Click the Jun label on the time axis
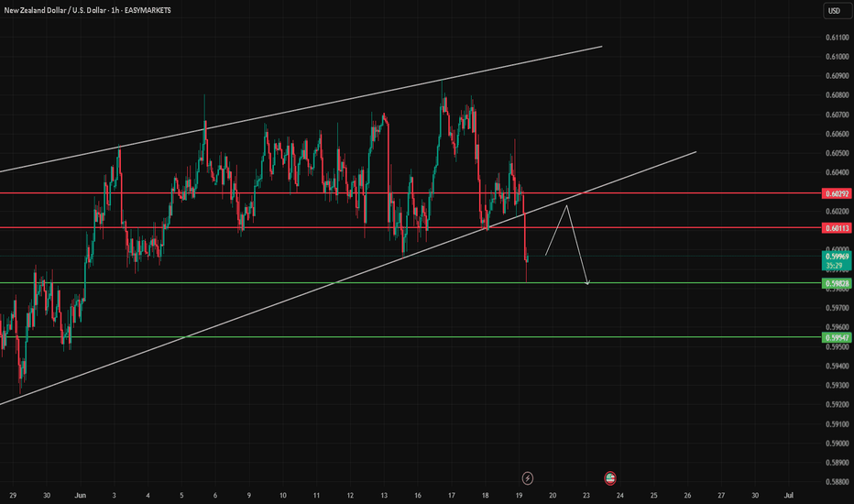 coord(81,495)
